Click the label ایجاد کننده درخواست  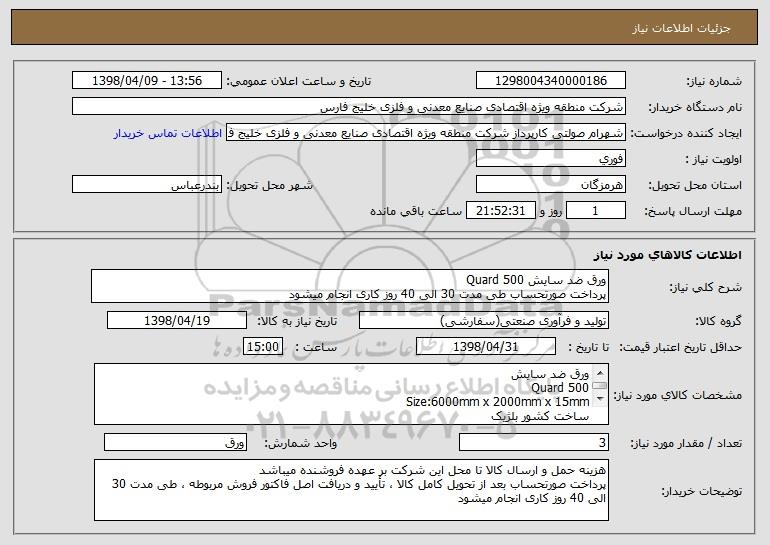pyautogui.click(x=686, y=133)
